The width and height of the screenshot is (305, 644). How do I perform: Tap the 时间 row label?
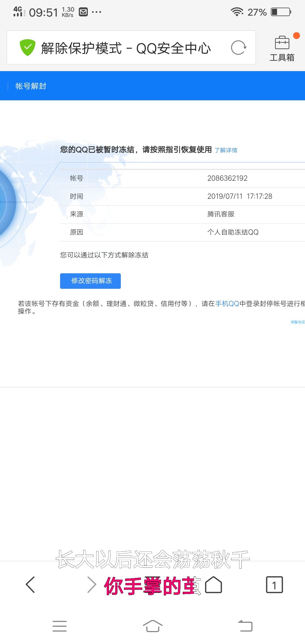(x=77, y=196)
